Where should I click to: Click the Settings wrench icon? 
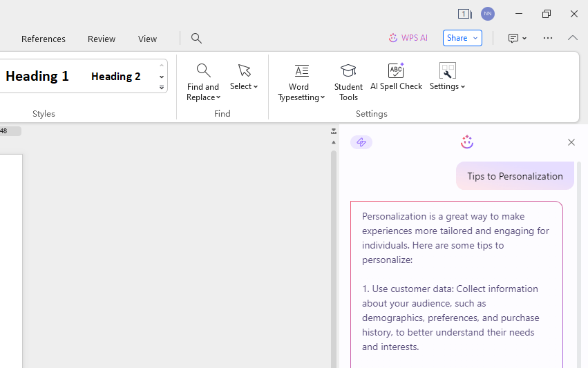447,70
